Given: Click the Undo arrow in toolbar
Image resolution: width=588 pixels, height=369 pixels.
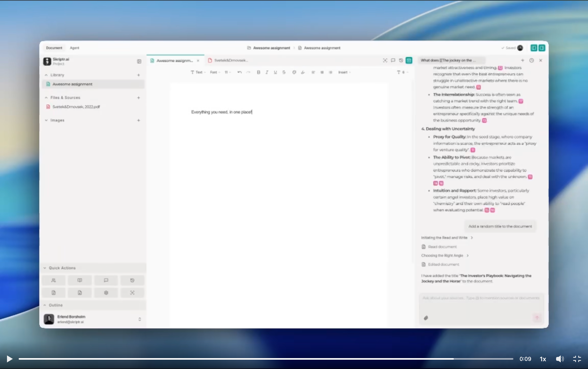Looking at the screenshot, I should tap(239, 72).
